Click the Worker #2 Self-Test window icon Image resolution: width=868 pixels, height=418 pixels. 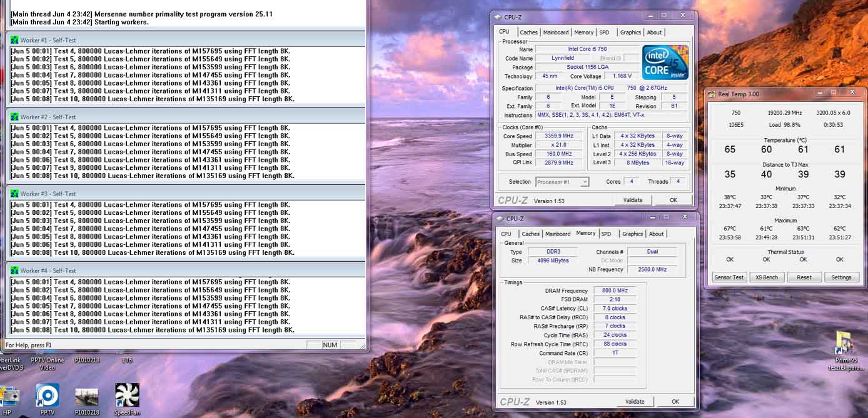(14, 117)
